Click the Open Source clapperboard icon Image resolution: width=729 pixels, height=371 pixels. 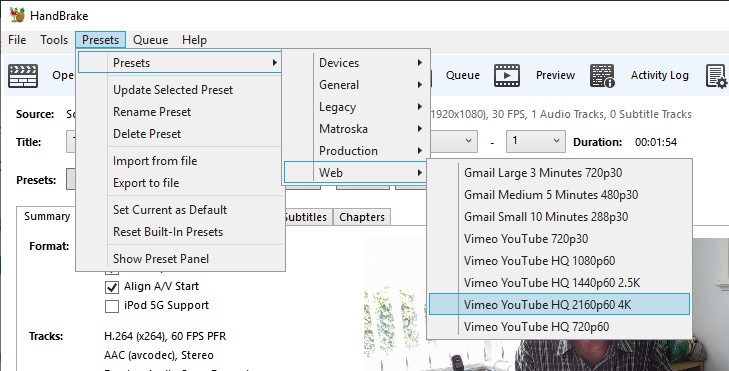pyautogui.click(x=23, y=76)
